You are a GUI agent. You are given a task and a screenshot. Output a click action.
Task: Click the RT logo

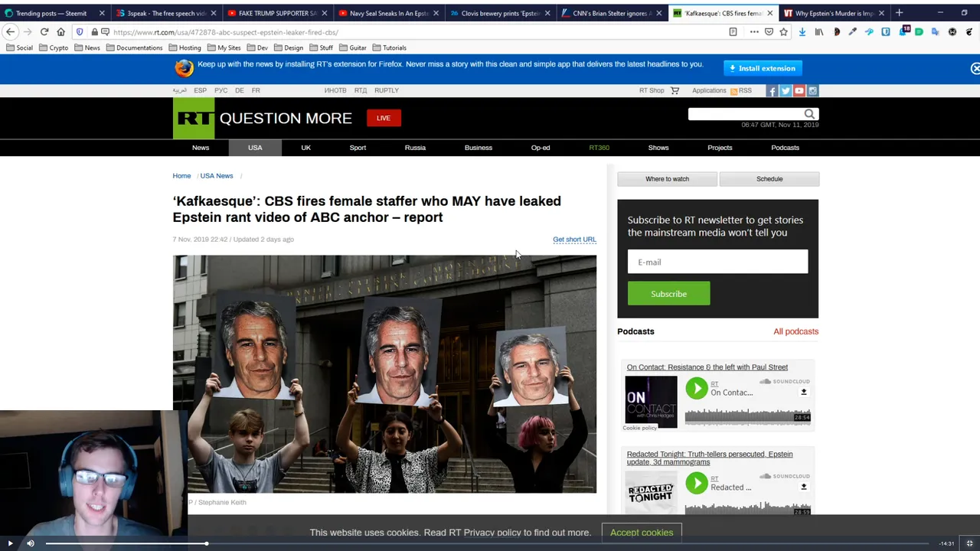tap(194, 118)
